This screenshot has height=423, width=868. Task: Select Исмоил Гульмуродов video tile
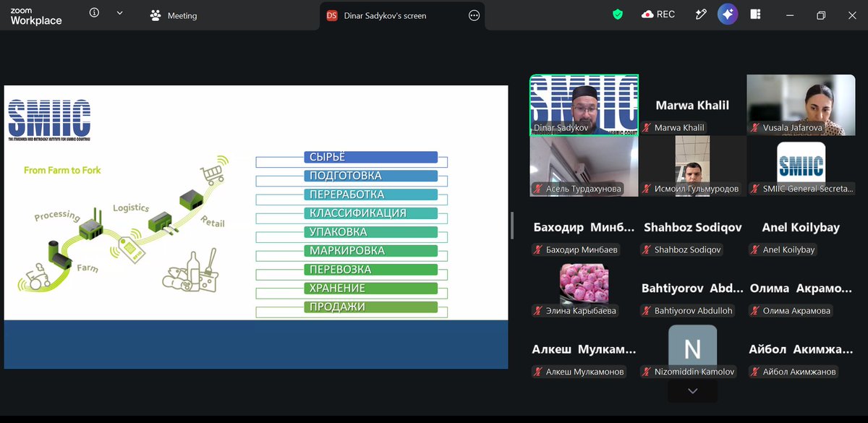pos(692,166)
